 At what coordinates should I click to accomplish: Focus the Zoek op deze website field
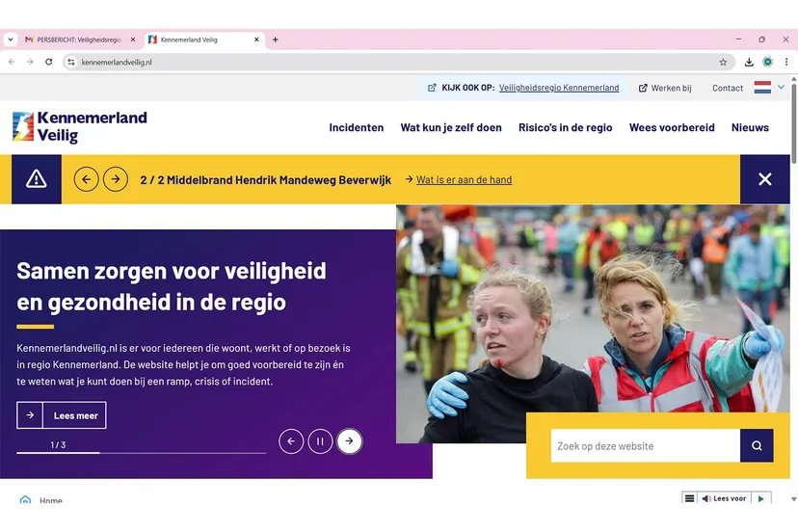pyautogui.click(x=645, y=446)
